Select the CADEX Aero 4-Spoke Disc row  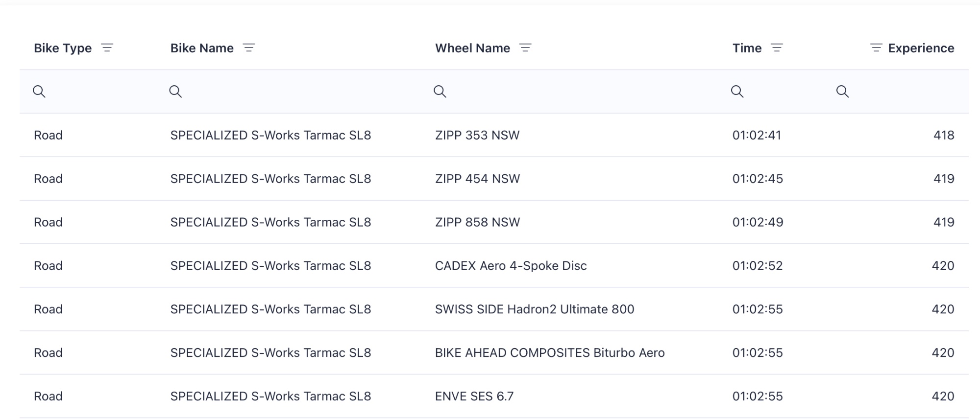(511, 266)
